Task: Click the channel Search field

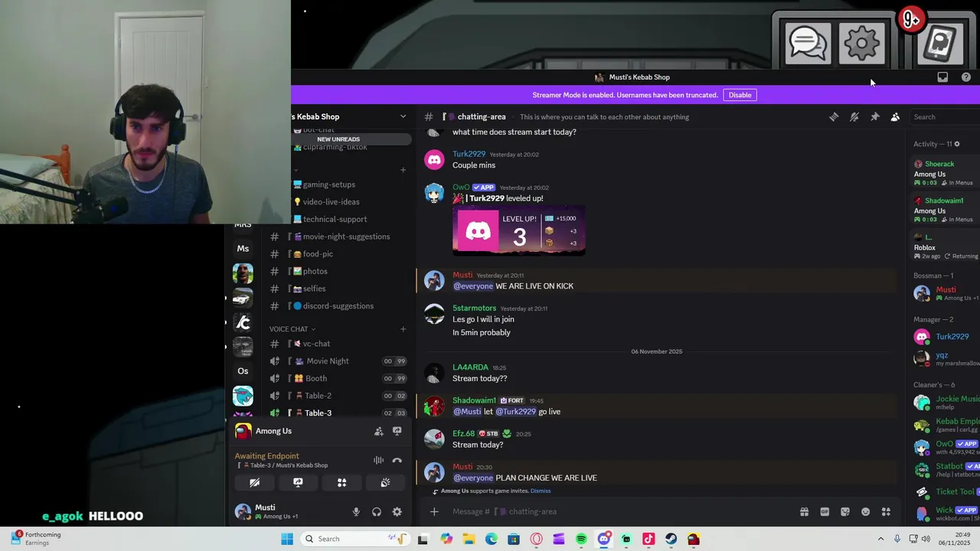Action: coord(945,117)
